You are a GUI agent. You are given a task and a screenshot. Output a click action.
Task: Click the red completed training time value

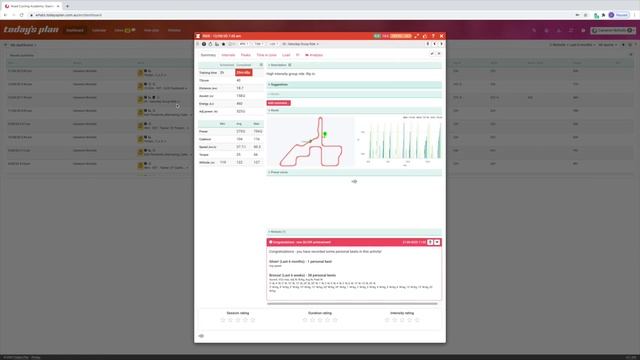pyautogui.click(x=244, y=73)
